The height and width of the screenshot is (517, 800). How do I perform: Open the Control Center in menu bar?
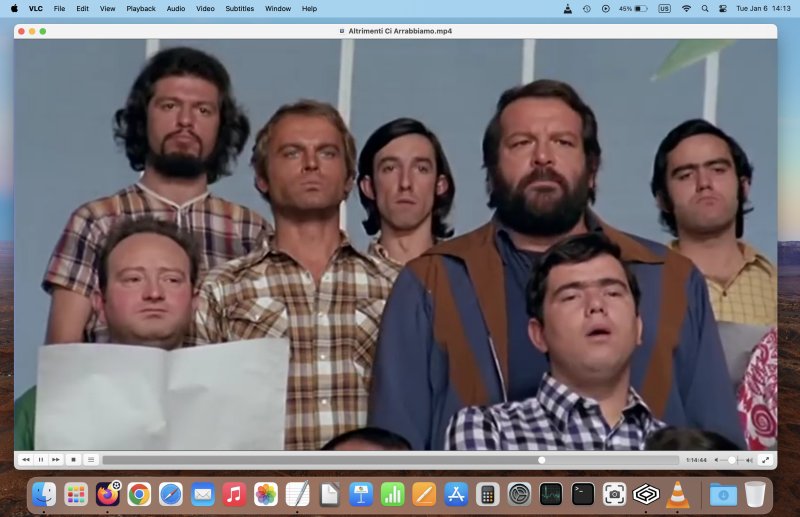click(722, 8)
